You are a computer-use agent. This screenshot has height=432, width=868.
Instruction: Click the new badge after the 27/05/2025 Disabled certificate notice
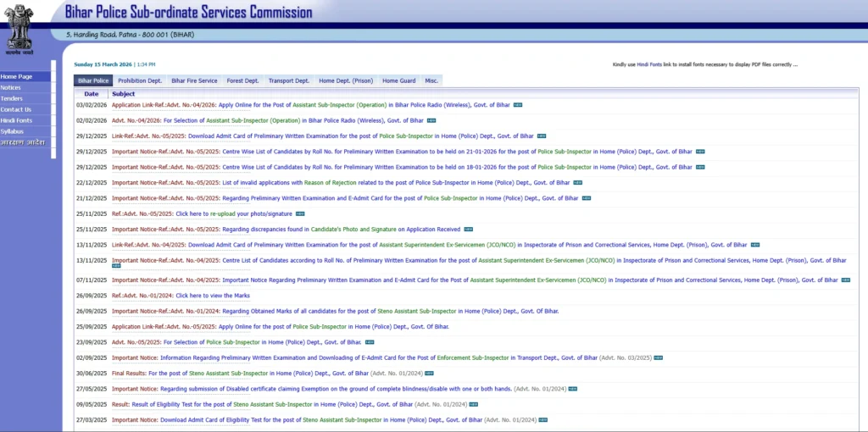click(x=573, y=389)
